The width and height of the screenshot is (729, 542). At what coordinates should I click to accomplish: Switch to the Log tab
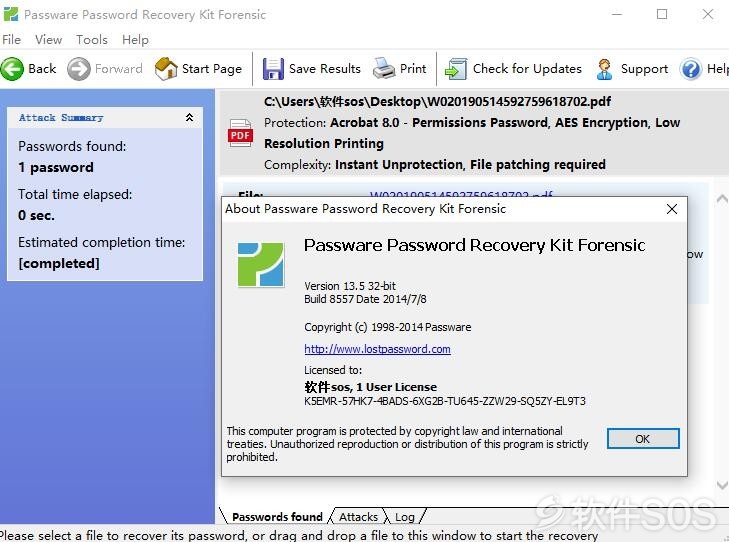click(404, 517)
